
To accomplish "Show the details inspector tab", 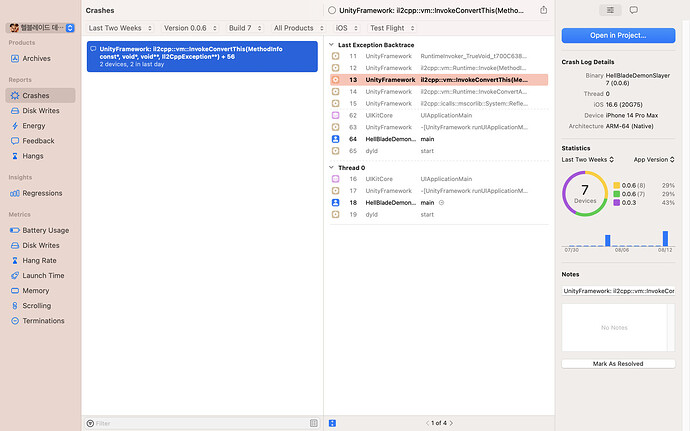I will pyautogui.click(x=610, y=10).
